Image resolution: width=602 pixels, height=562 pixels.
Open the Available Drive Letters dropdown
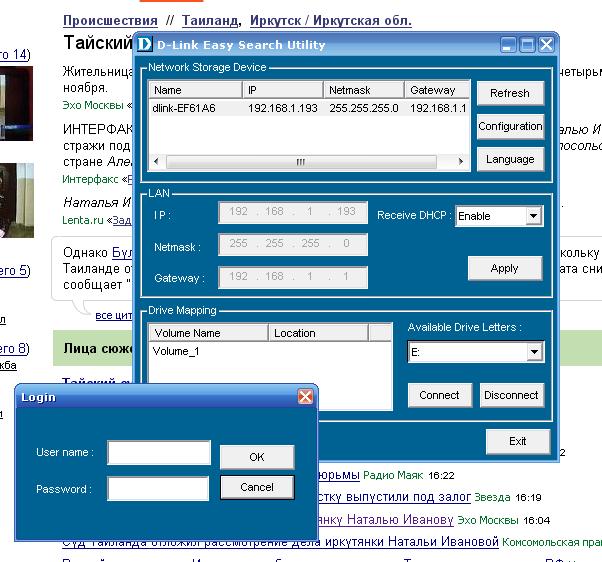click(534, 352)
